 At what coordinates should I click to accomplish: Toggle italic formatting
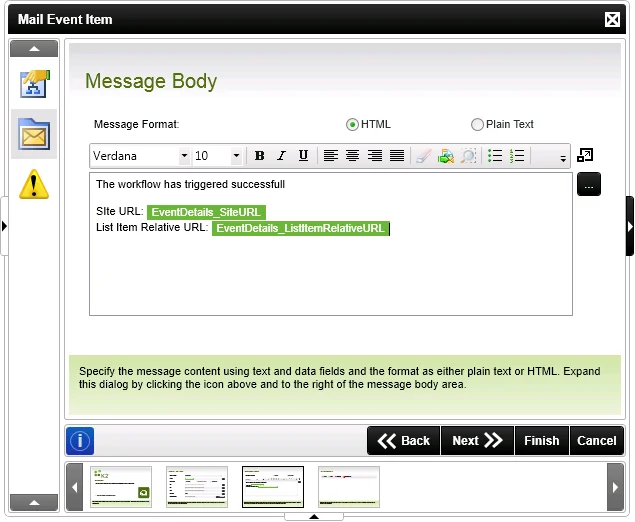[x=281, y=156]
